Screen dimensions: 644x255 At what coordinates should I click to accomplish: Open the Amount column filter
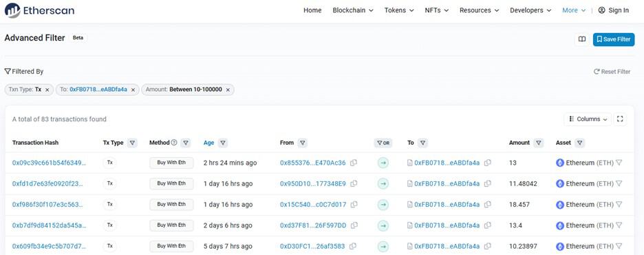[x=539, y=143]
